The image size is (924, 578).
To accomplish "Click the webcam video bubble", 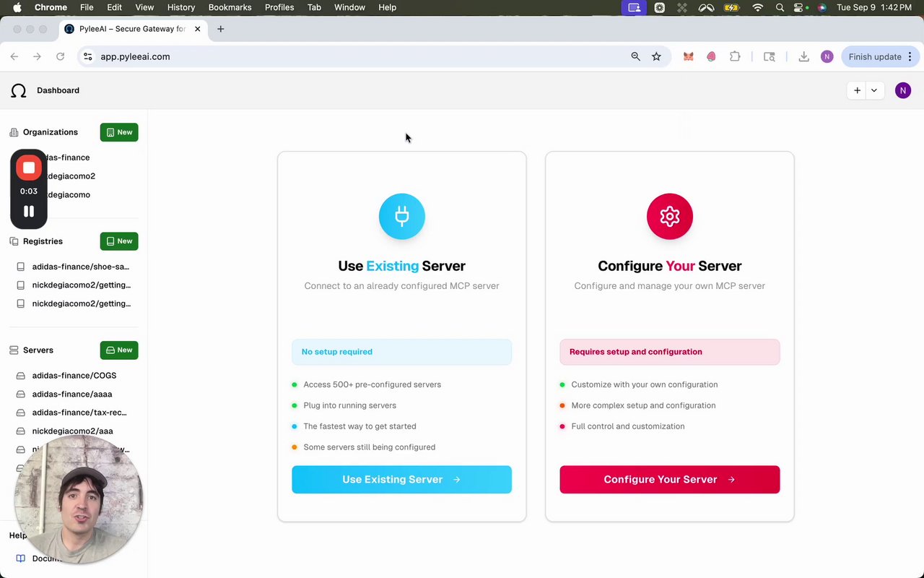I will pos(78,499).
